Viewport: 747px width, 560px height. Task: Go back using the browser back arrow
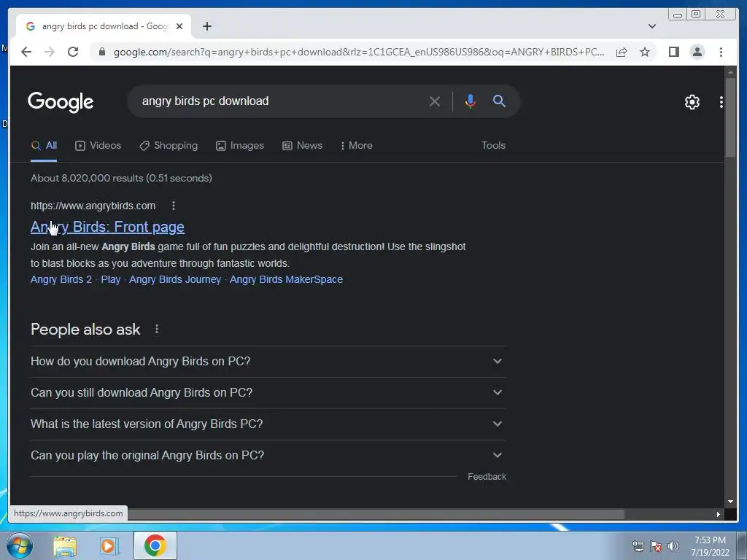[26, 52]
